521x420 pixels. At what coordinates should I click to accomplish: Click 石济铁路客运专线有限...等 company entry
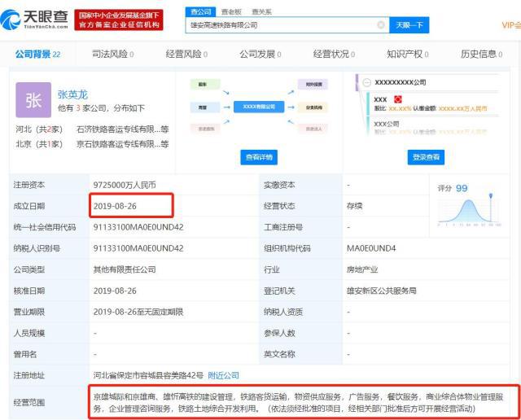click(123, 129)
